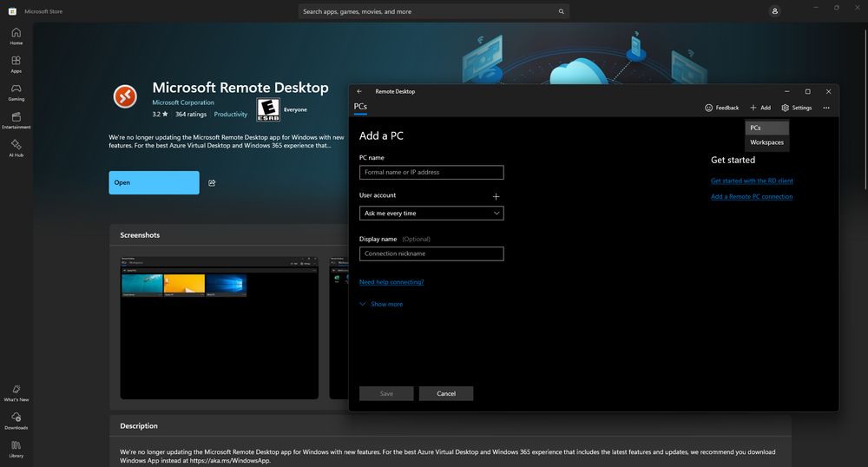Click the Open button for Remote Desktop
Screen dimensions: 868x467
[x=154, y=182]
